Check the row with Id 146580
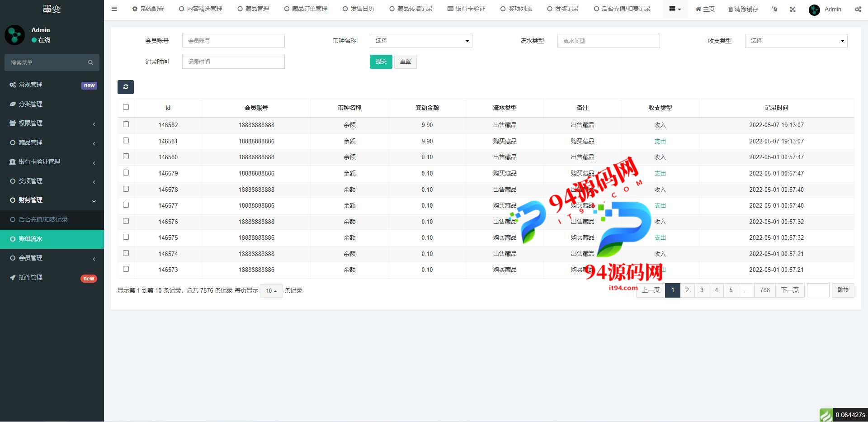This screenshot has width=868, height=422. pos(126,156)
